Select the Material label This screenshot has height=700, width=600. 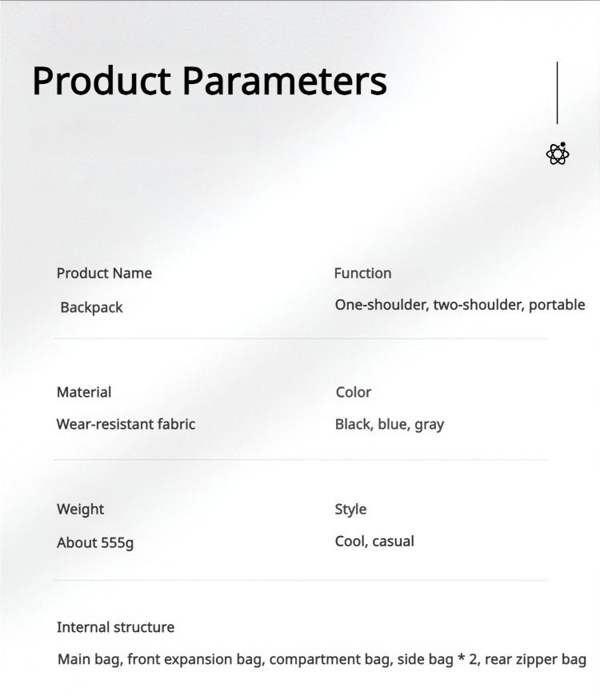[x=84, y=392]
